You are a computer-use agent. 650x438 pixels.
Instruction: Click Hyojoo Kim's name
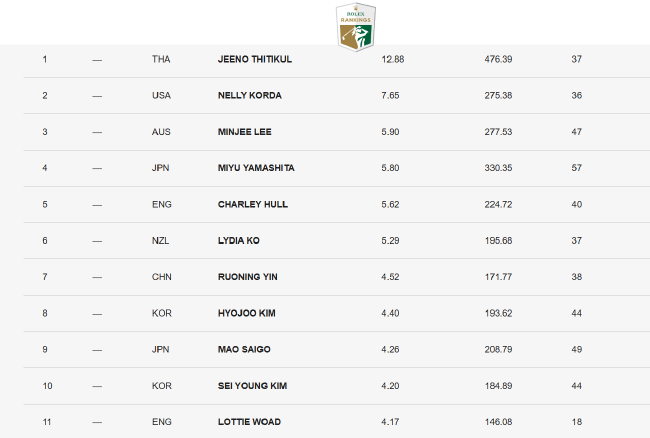(246, 313)
